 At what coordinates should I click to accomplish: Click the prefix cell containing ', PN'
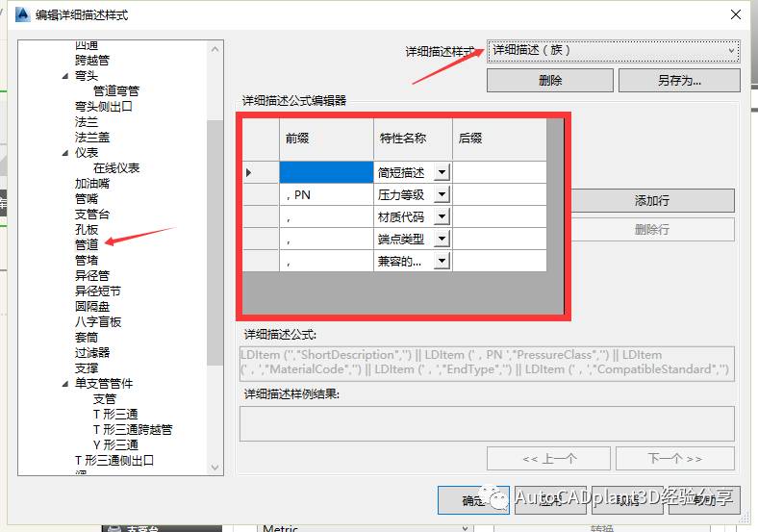click(325, 194)
